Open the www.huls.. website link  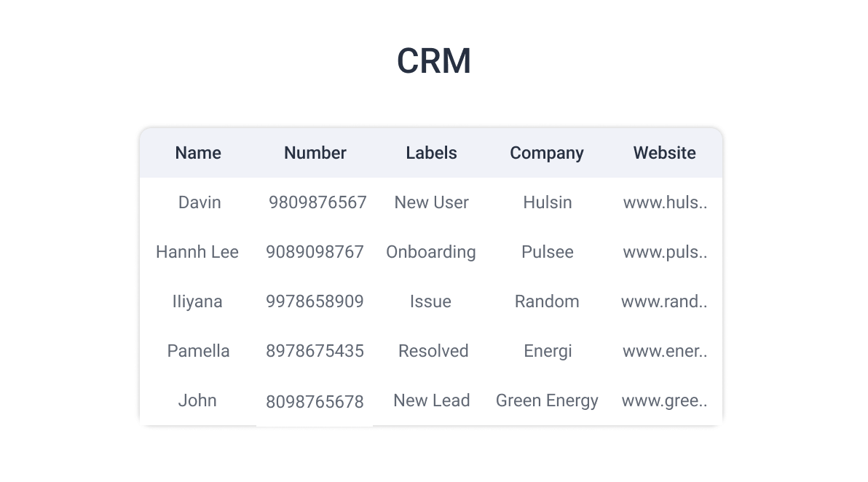(x=665, y=202)
